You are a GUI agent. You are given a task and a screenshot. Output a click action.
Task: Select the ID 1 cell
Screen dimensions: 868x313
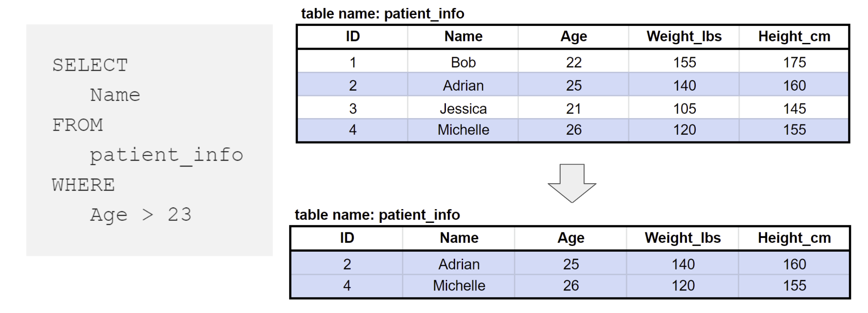point(353,63)
